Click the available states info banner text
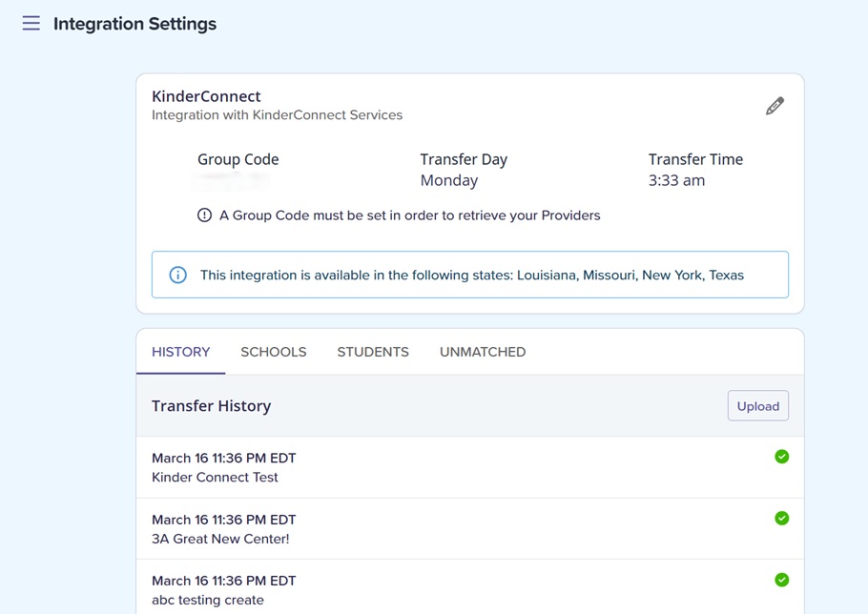The image size is (868, 614). click(471, 275)
